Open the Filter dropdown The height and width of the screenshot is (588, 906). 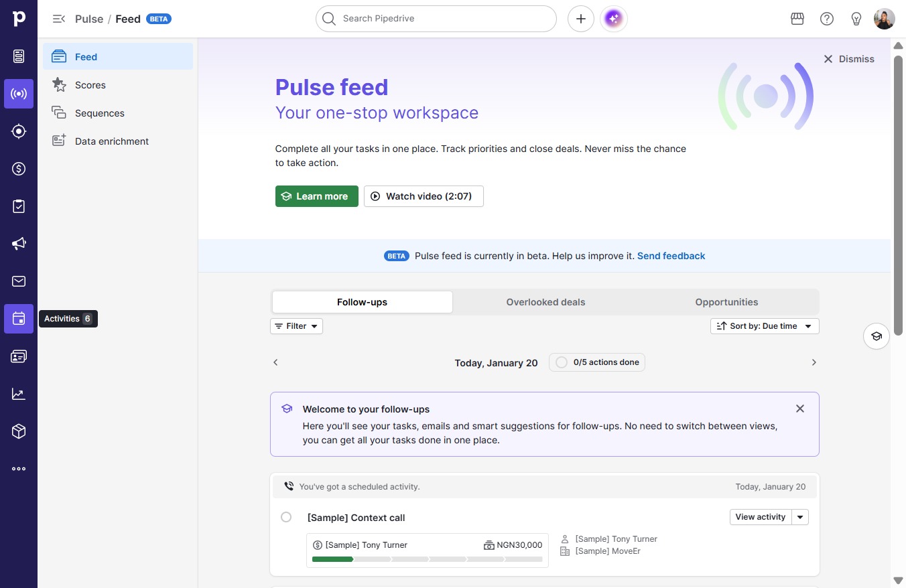[296, 326]
